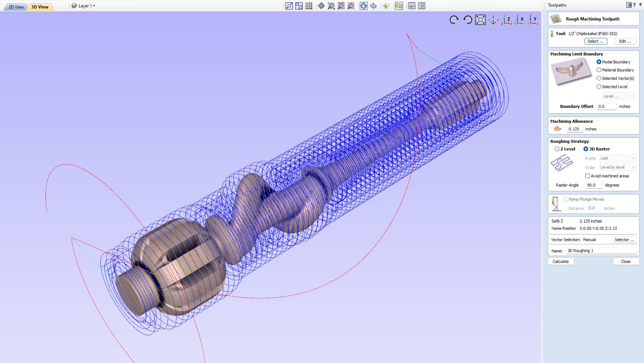Switch to the 2D View tab
644x363 pixels.
point(16,7)
